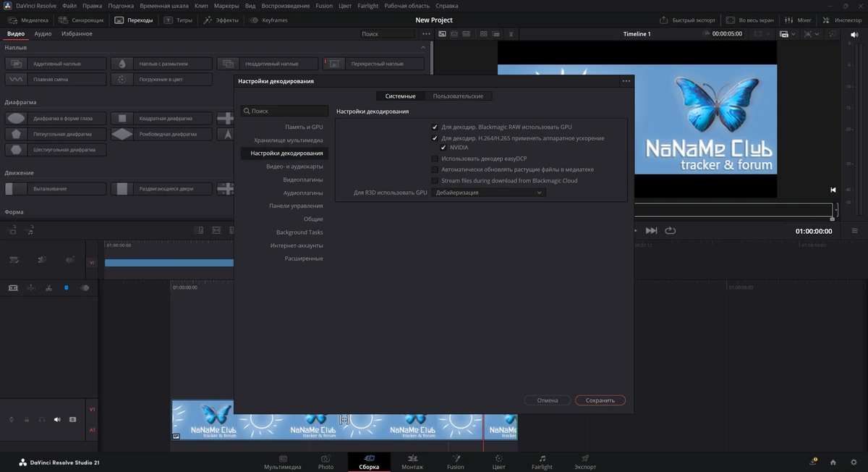The height and width of the screenshot is (472, 868).
Task: Open transitions panel three-dot options menu
Action: (x=426, y=34)
